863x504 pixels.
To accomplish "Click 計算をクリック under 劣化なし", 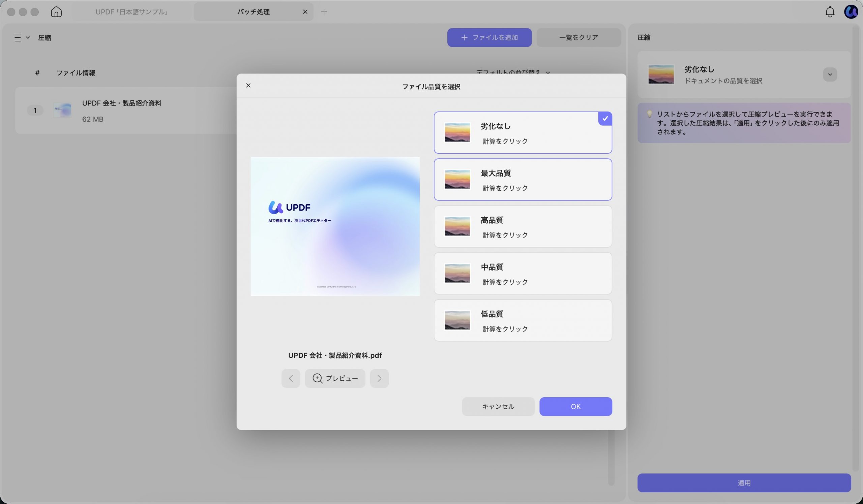I will coord(505,141).
